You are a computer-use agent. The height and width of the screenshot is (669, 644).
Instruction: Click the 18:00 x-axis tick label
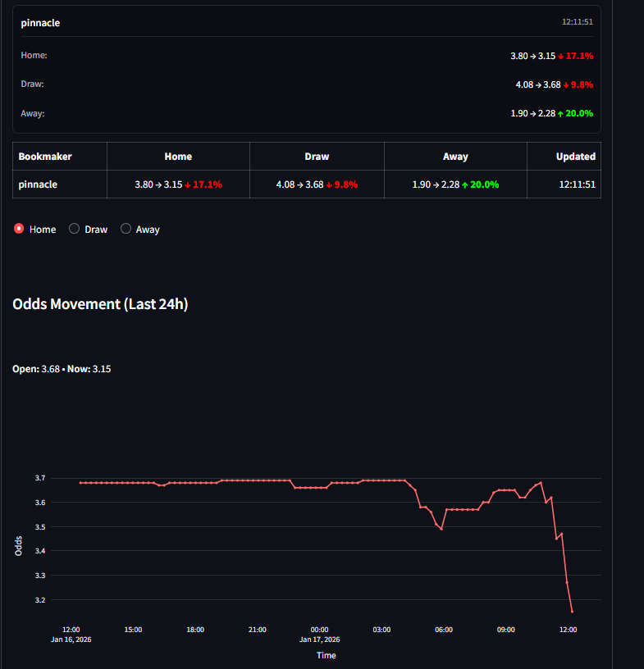[x=195, y=630]
